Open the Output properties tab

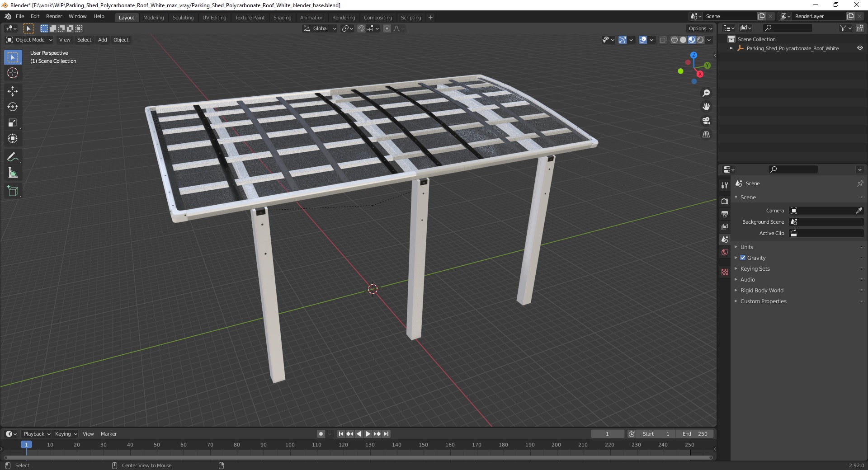point(725,214)
